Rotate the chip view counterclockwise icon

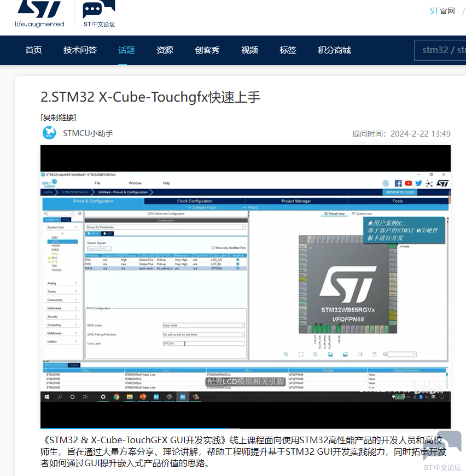[345, 354]
